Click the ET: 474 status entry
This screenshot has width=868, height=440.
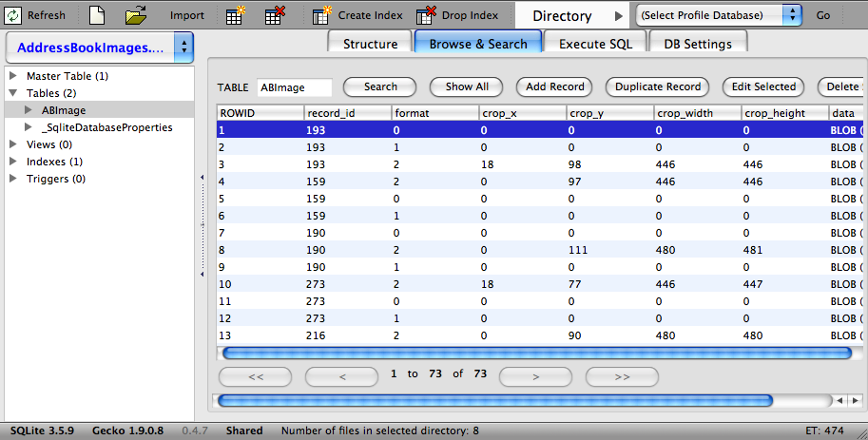(824, 430)
